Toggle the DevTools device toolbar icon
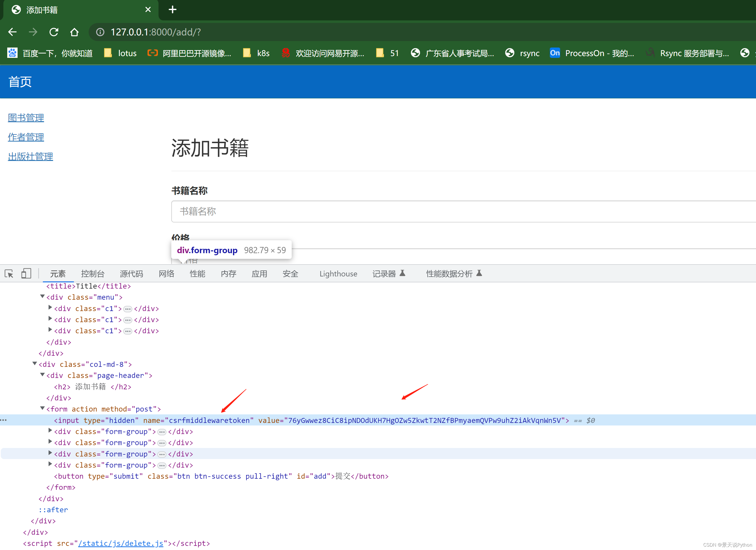This screenshot has width=756, height=550. [26, 274]
